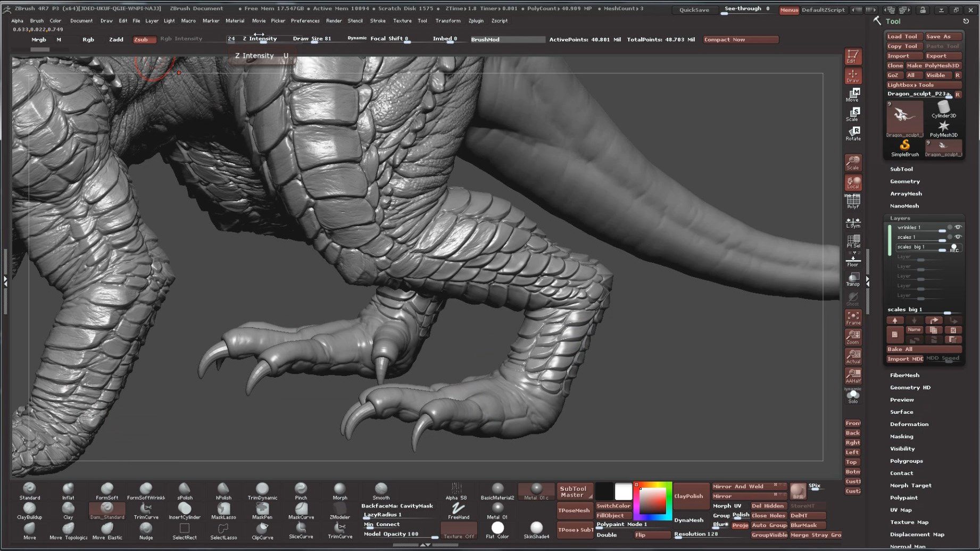Viewport: 980px width, 551px height.
Task: Click the Frame view icon
Action: coord(853,318)
